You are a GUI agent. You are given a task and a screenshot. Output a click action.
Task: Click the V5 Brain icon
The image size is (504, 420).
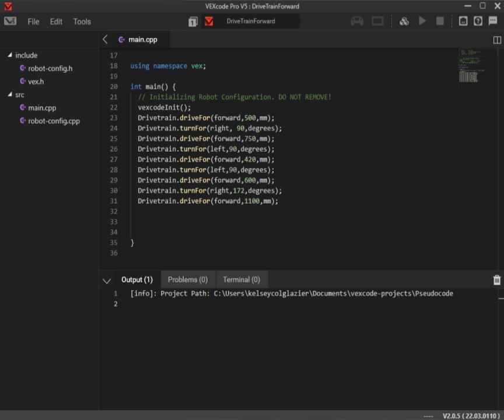tap(377, 22)
